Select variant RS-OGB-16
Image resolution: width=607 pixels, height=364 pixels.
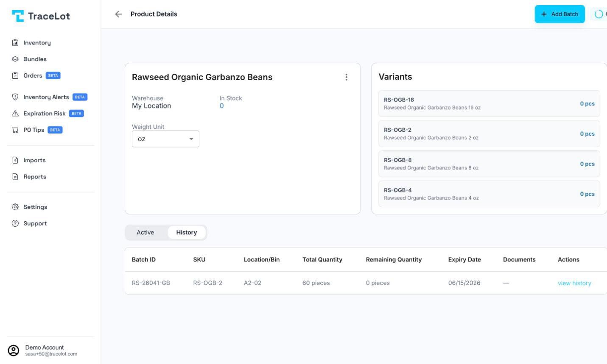coord(489,103)
